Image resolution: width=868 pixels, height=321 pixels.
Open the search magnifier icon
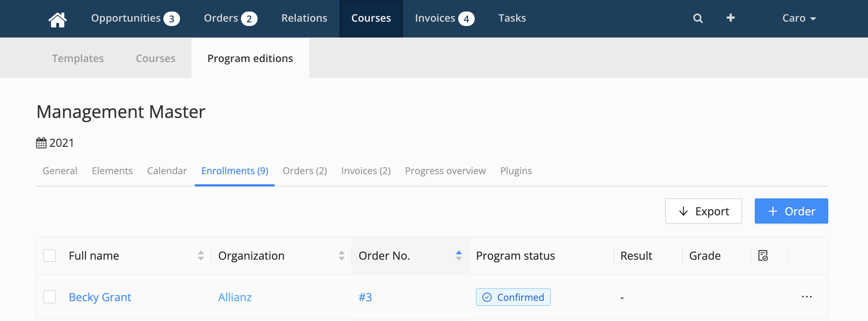click(x=698, y=18)
